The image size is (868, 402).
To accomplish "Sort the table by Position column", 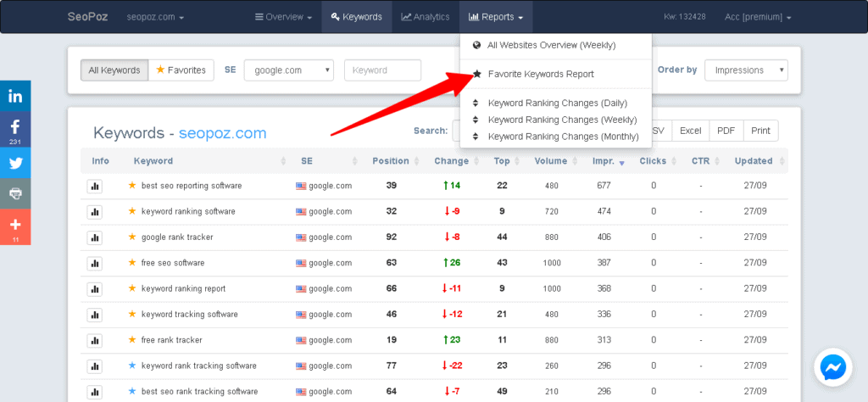I will click(x=395, y=161).
